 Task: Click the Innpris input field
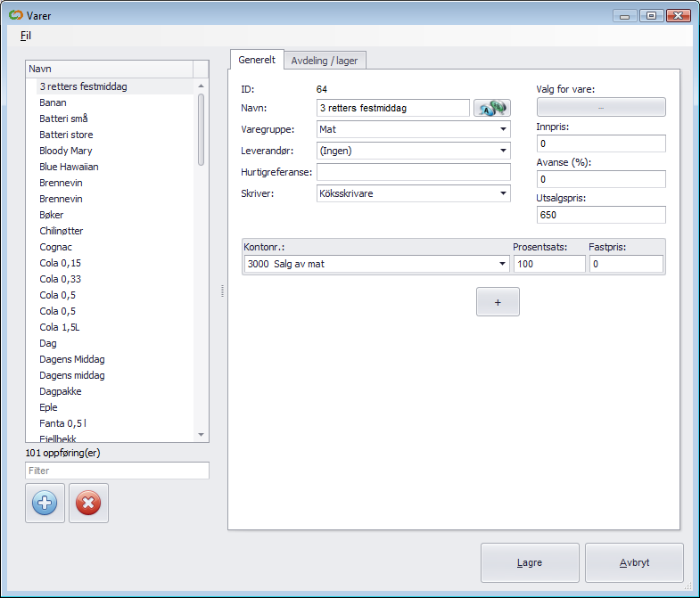pos(601,143)
